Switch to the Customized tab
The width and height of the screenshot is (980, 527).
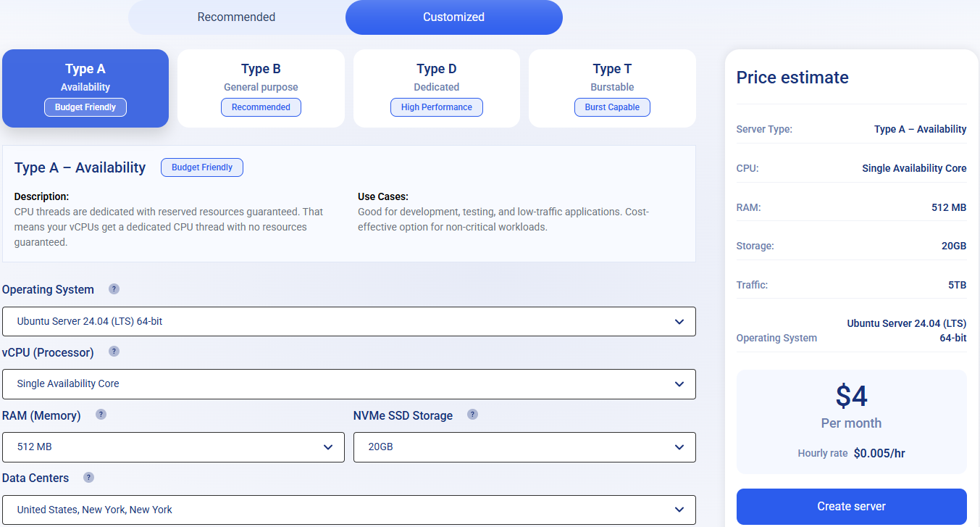[x=454, y=17]
